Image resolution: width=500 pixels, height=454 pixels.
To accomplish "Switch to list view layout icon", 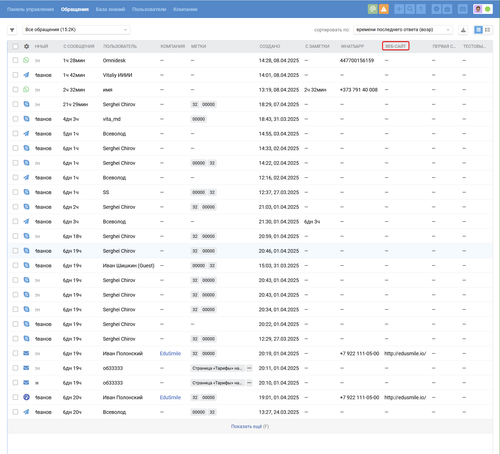I will click(487, 30).
